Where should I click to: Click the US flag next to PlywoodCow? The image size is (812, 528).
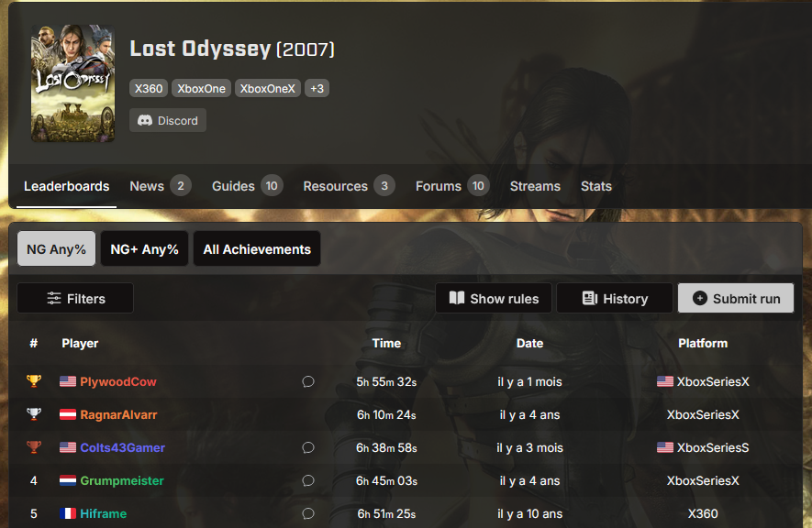pos(68,381)
